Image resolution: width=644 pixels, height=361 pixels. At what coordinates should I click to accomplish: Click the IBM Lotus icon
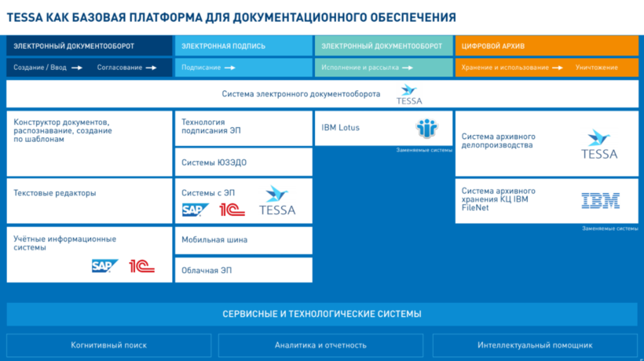tap(426, 128)
